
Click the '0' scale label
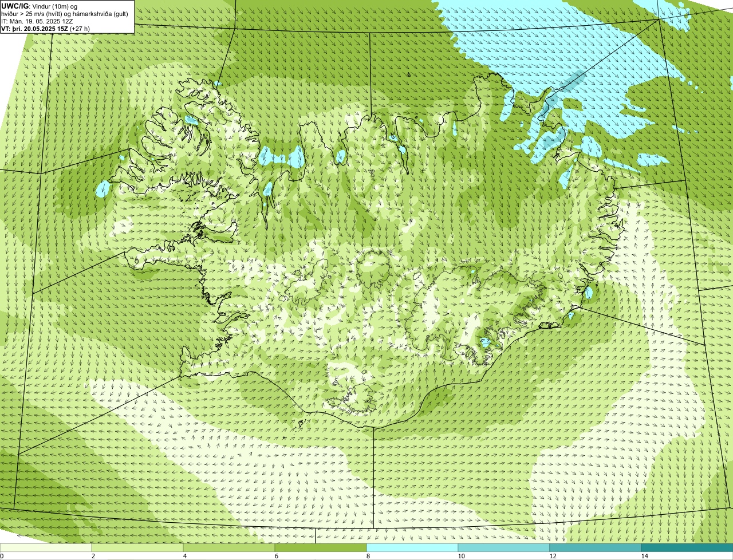tap(2, 556)
